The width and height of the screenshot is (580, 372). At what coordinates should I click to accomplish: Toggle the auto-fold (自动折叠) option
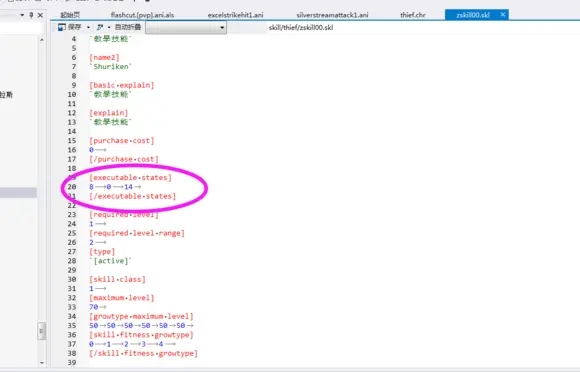coord(128,27)
